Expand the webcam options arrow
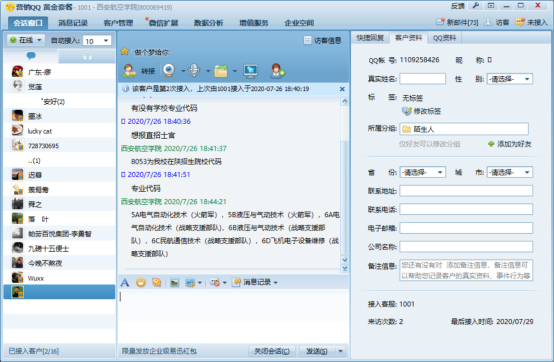The height and width of the screenshot is (362, 554). coord(183,71)
